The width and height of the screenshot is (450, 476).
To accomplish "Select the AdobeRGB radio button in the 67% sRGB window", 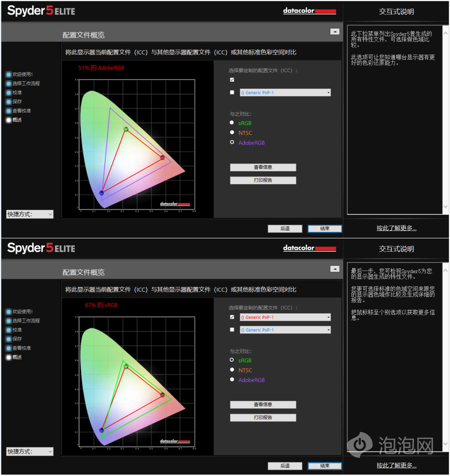I will point(231,380).
